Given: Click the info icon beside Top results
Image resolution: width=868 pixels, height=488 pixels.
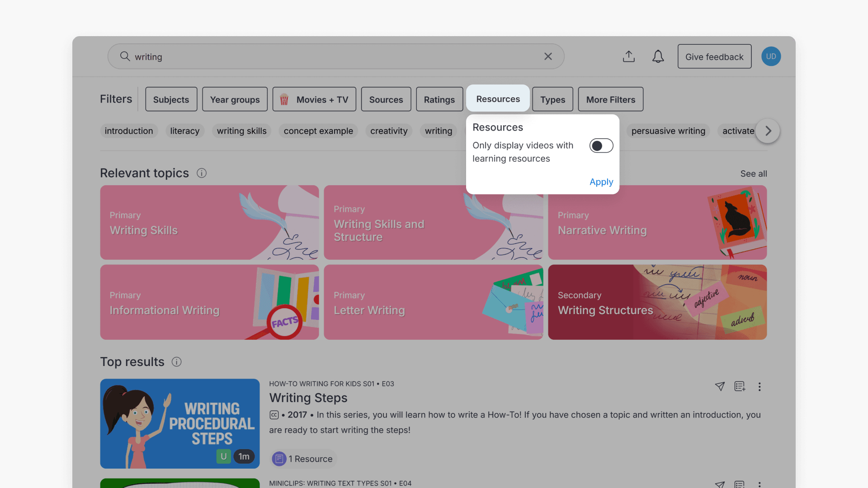Looking at the screenshot, I should pyautogui.click(x=177, y=362).
